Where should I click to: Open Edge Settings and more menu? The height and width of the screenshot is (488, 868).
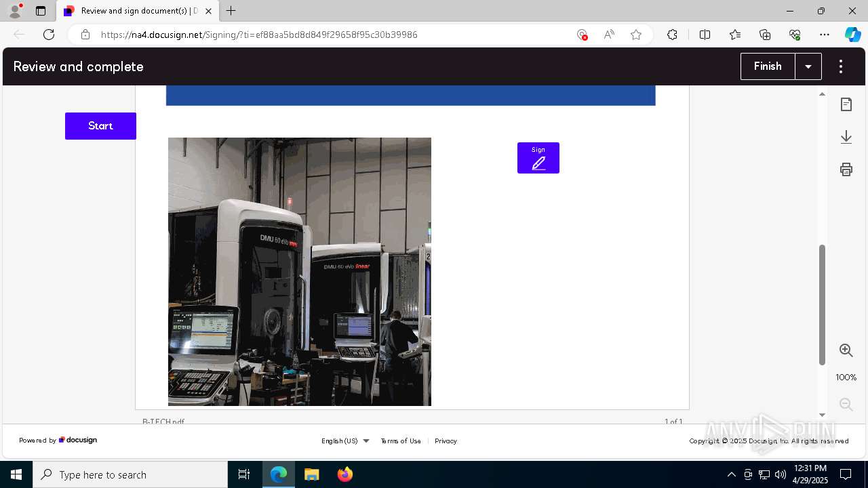(825, 35)
